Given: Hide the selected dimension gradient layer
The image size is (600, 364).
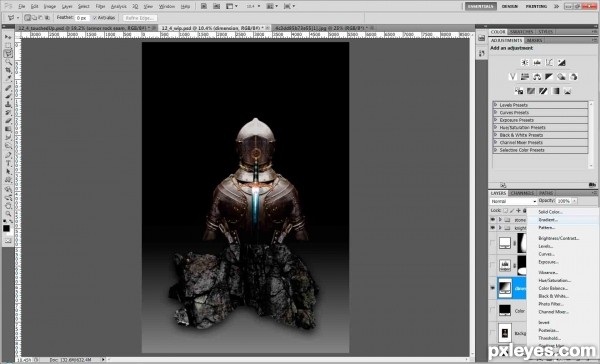Looking at the screenshot, I should tap(493, 288).
